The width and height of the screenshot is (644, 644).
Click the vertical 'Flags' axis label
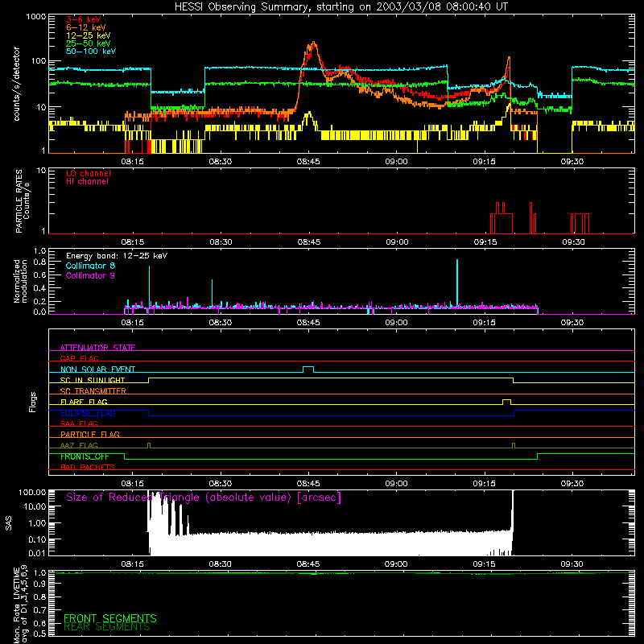[33, 402]
